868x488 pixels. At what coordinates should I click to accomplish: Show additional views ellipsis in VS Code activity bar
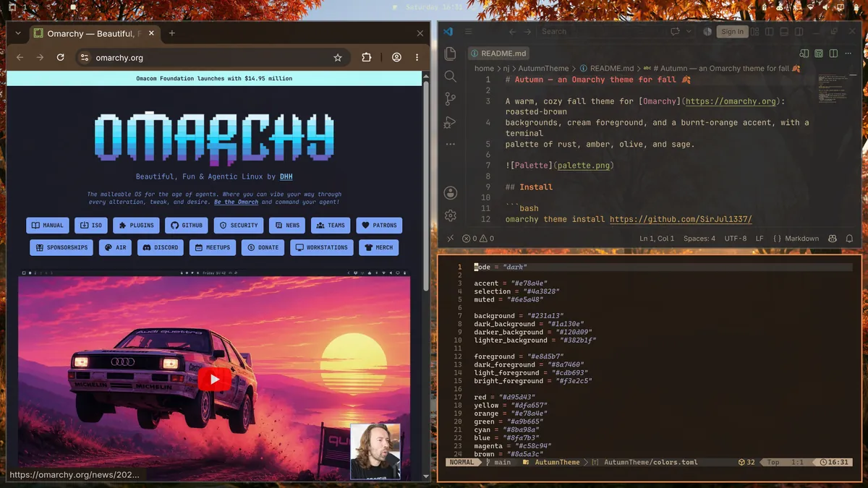[x=450, y=144]
